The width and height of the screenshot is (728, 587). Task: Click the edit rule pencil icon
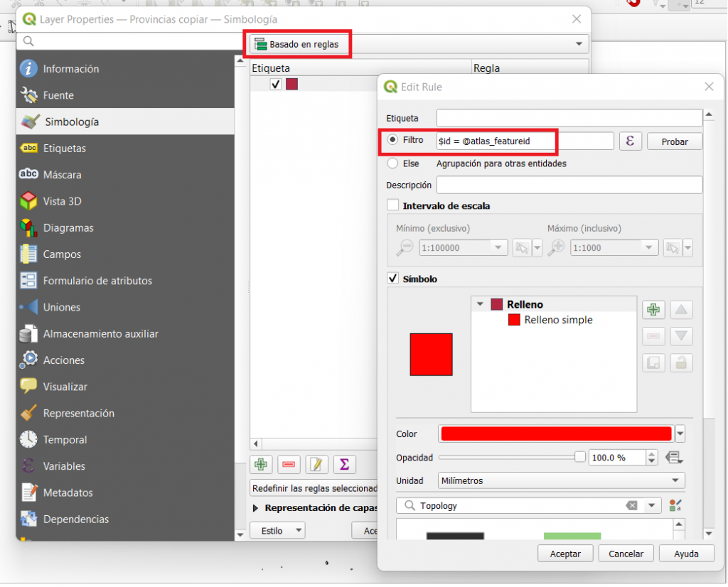316,465
